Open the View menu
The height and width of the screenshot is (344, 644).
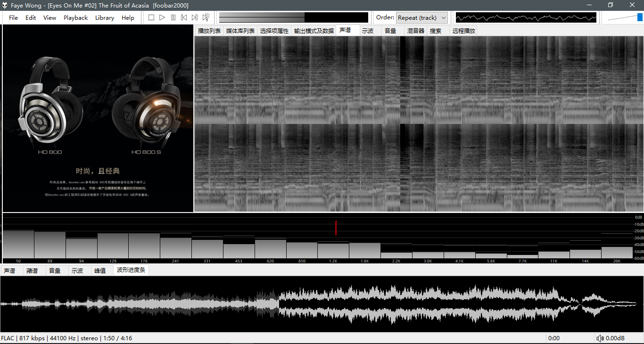point(50,18)
